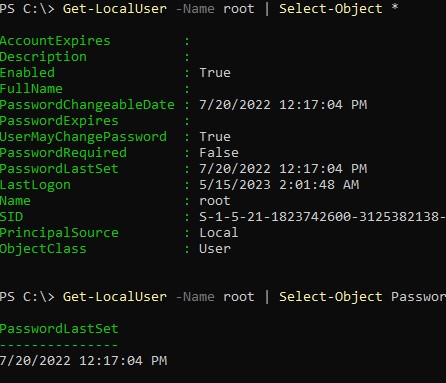Click the Local value of PrincipalSource
The height and width of the screenshot is (383, 446).
(219, 233)
